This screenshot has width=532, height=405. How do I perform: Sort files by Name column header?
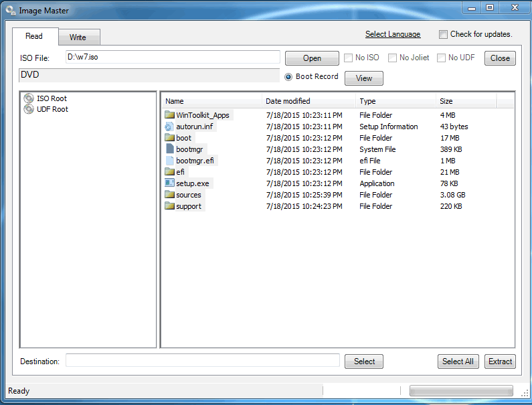212,101
